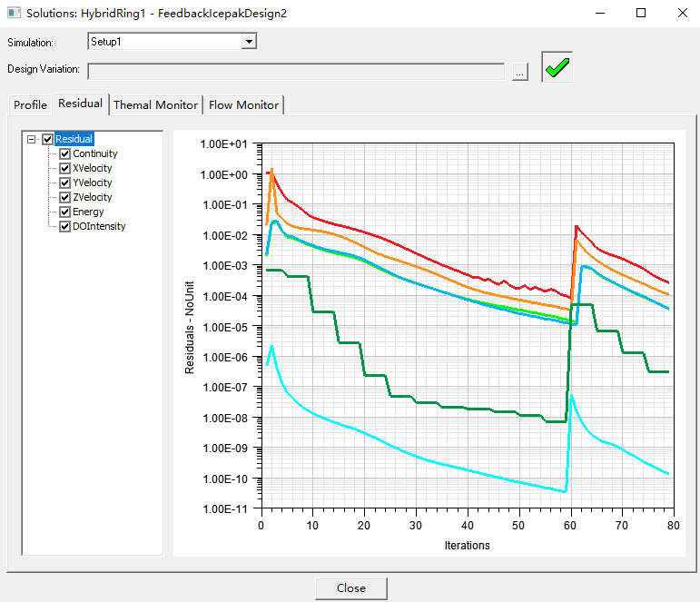Select the Residual tree item label

click(x=74, y=139)
